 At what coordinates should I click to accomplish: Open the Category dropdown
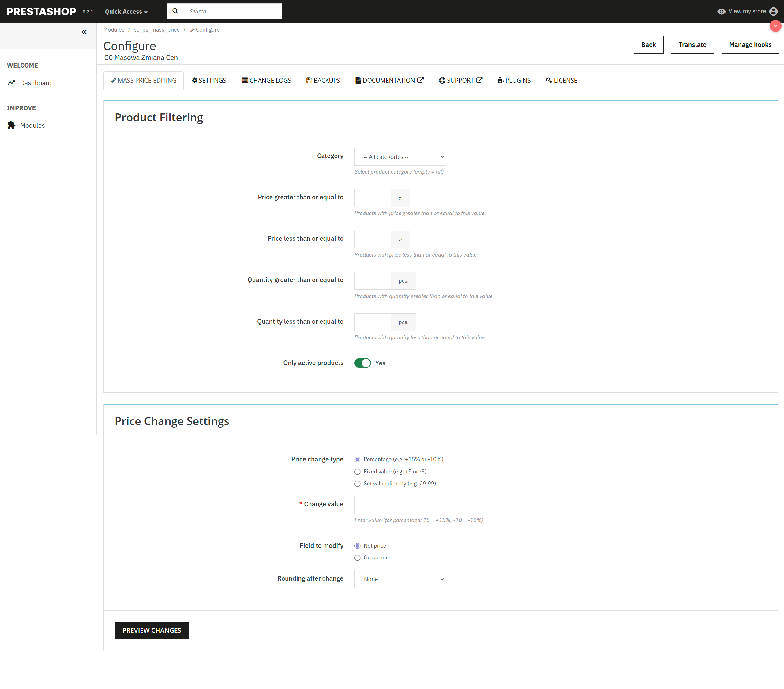click(x=400, y=157)
